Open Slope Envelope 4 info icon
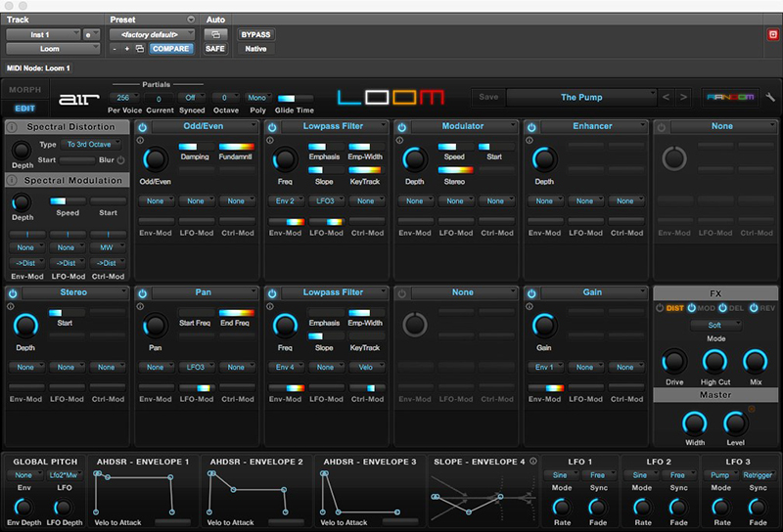The width and height of the screenshot is (783, 532). coord(532,462)
